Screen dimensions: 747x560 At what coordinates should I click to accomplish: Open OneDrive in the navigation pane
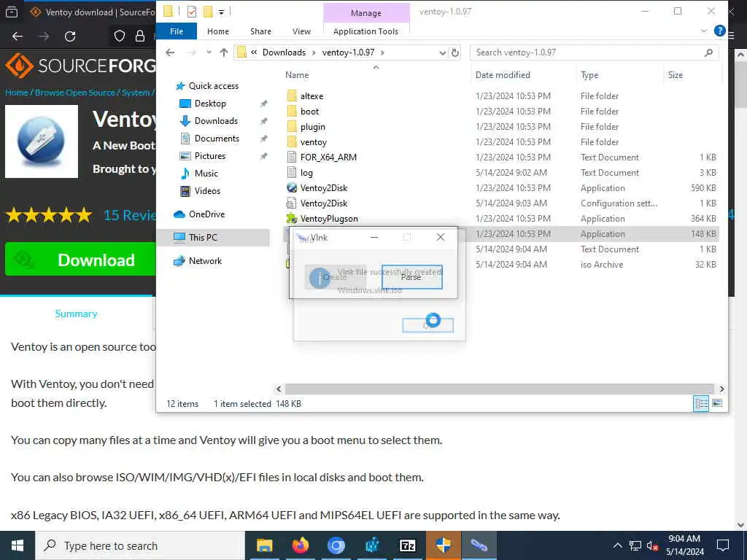click(206, 214)
